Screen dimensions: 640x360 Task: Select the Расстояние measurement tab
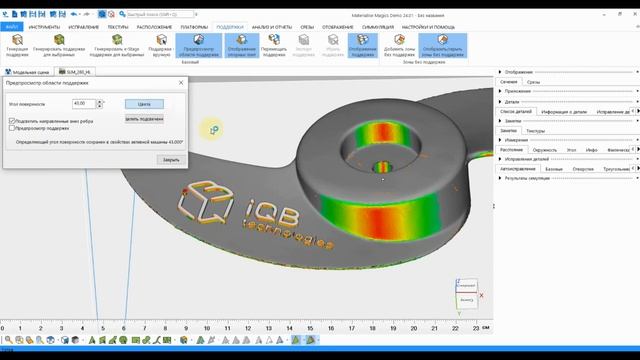click(x=511, y=150)
